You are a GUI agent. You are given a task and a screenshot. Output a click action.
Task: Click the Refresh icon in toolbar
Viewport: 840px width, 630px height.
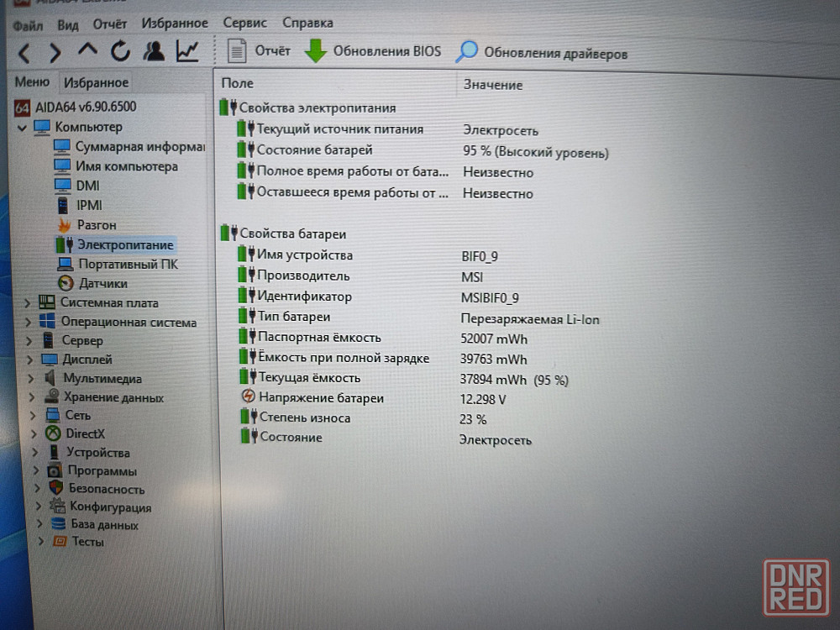(x=120, y=52)
